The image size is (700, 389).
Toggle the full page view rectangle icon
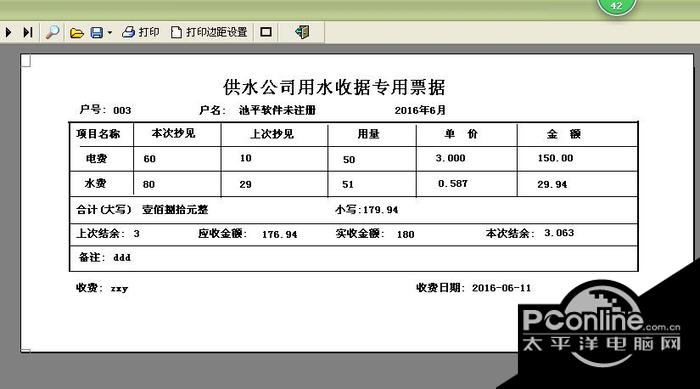[x=266, y=32]
